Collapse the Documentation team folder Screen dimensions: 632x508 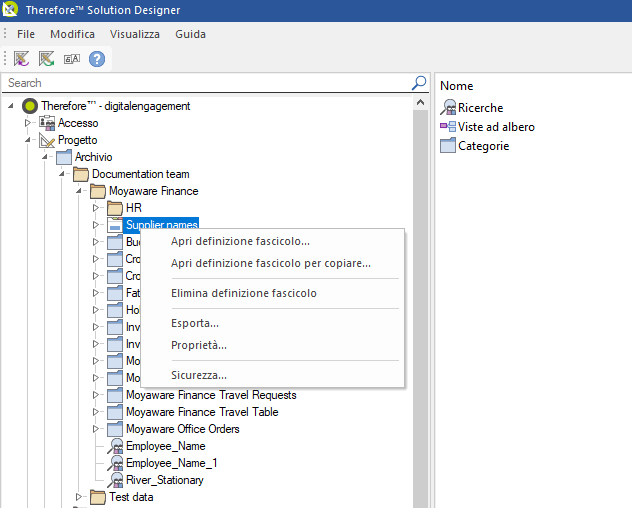62,174
